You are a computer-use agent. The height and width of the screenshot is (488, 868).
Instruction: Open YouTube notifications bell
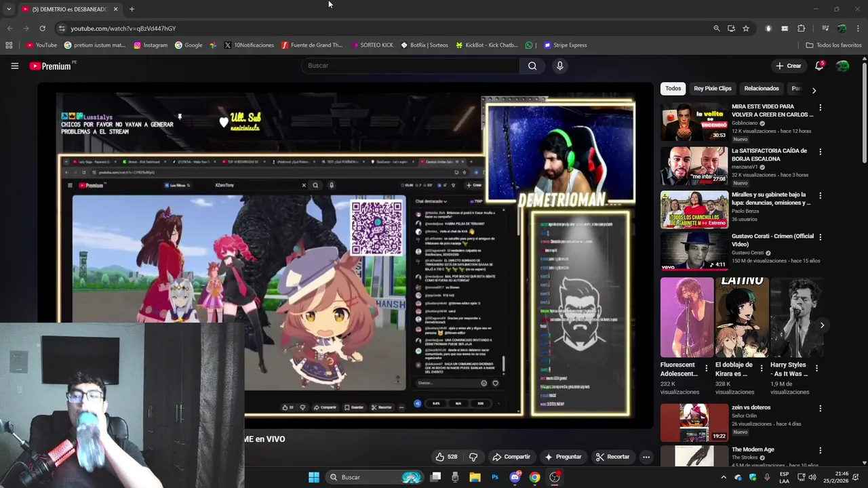click(819, 66)
